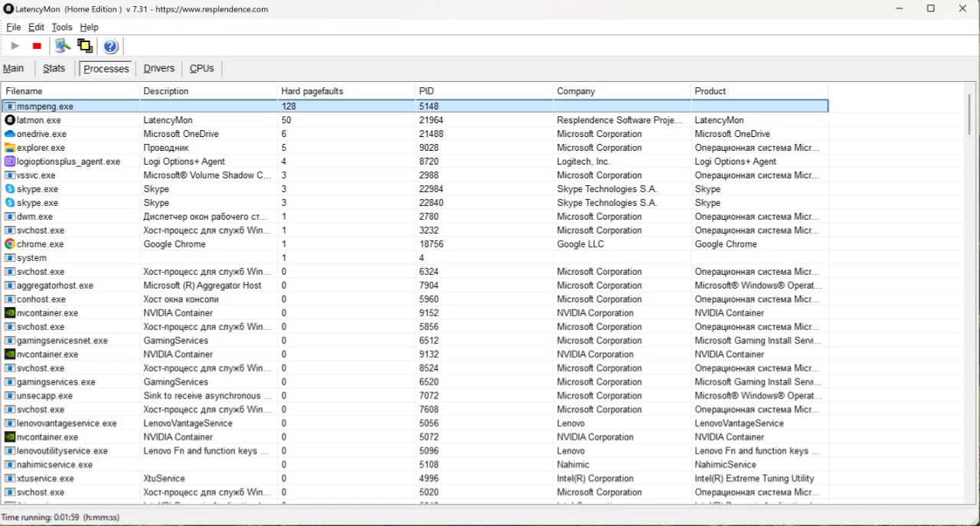Click the nvcontainer.exe icon for PID 5072

click(10, 437)
